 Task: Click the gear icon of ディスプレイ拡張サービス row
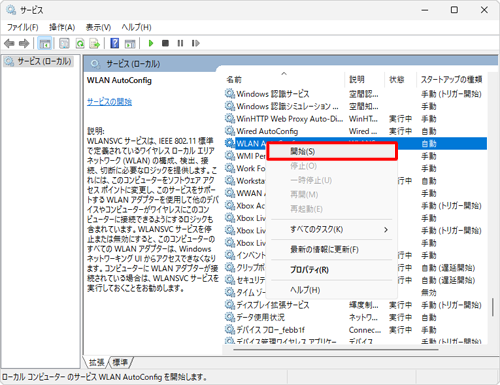click(229, 305)
